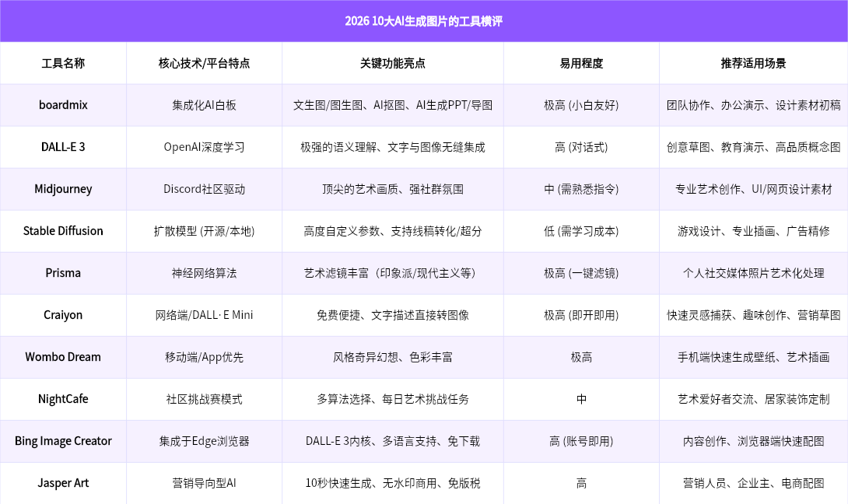Select the "Discord社区驱动" cell
This screenshot has height=504, width=848.
pyautogui.click(x=204, y=189)
